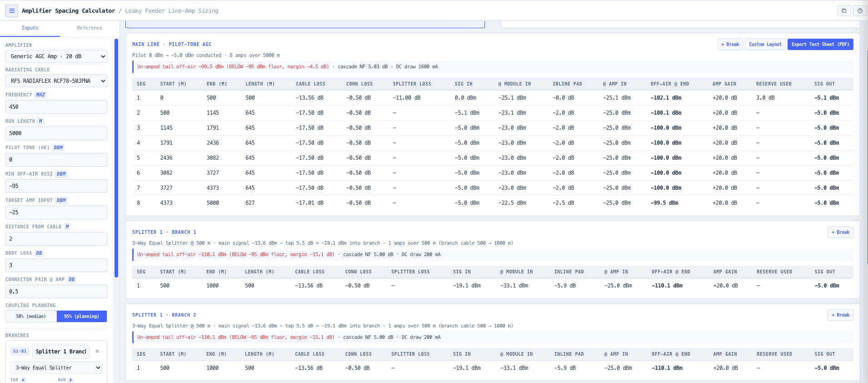Click the END value 2436 in segment 4

point(213,143)
